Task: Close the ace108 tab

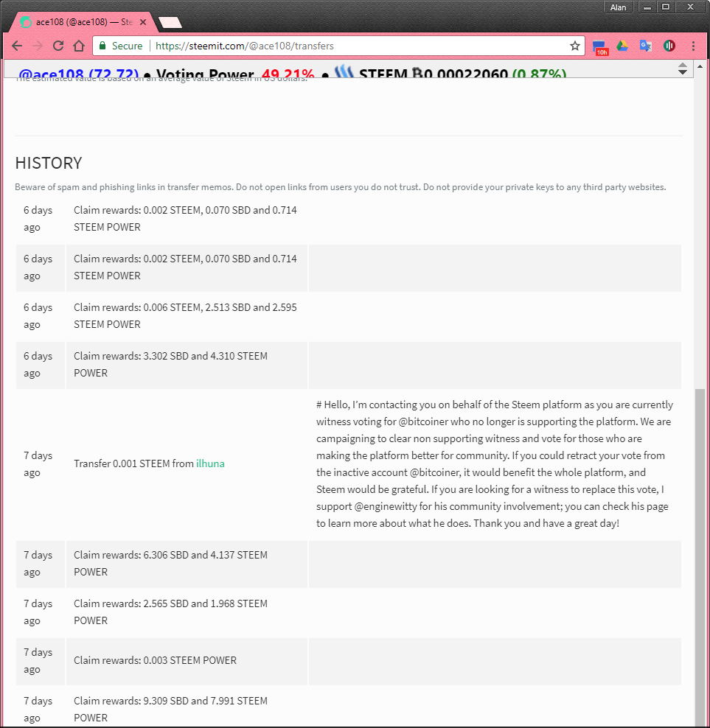Action: 143,22
